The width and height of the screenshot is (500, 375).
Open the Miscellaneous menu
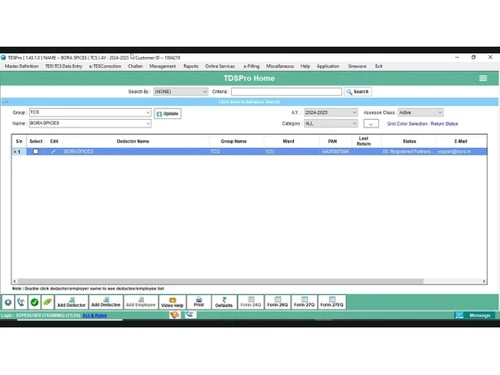click(x=280, y=66)
